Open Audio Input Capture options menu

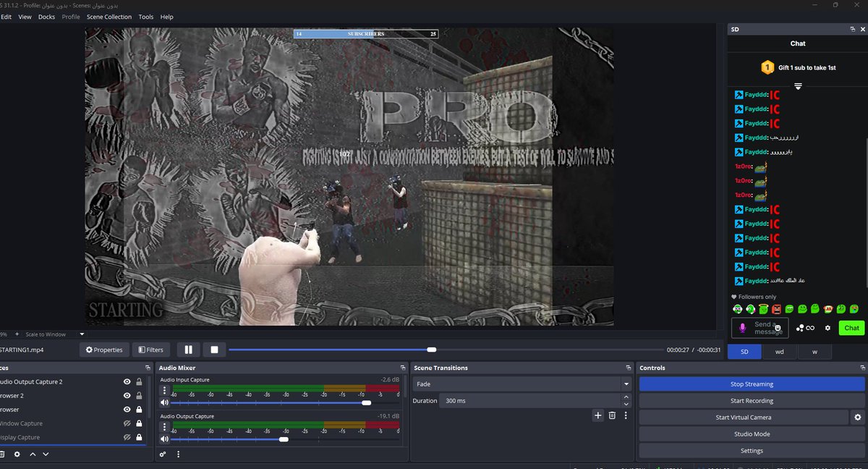(164, 390)
